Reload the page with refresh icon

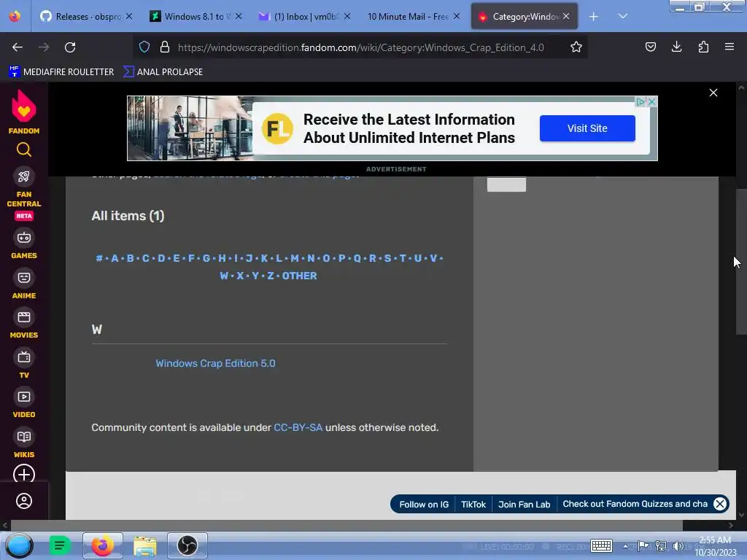70,47
